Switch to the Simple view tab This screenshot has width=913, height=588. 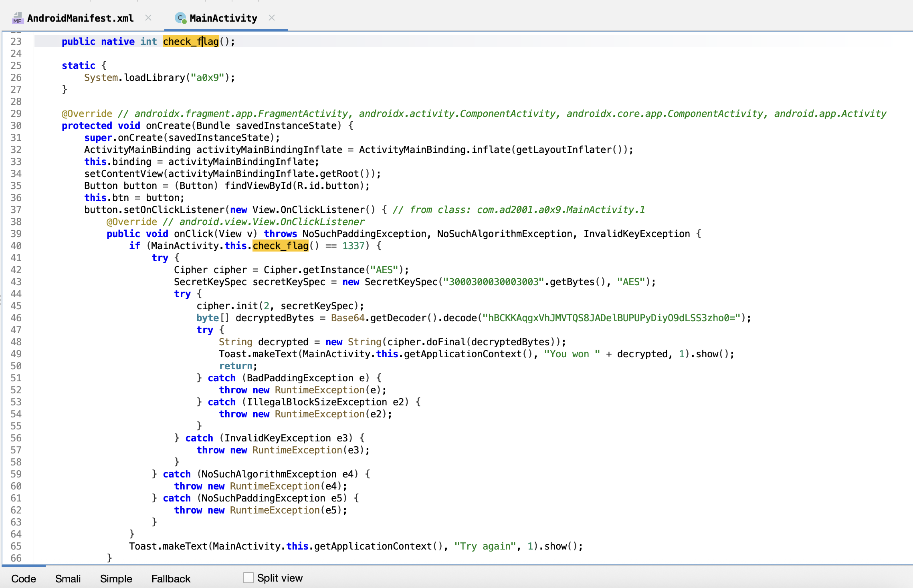[116, 579]
